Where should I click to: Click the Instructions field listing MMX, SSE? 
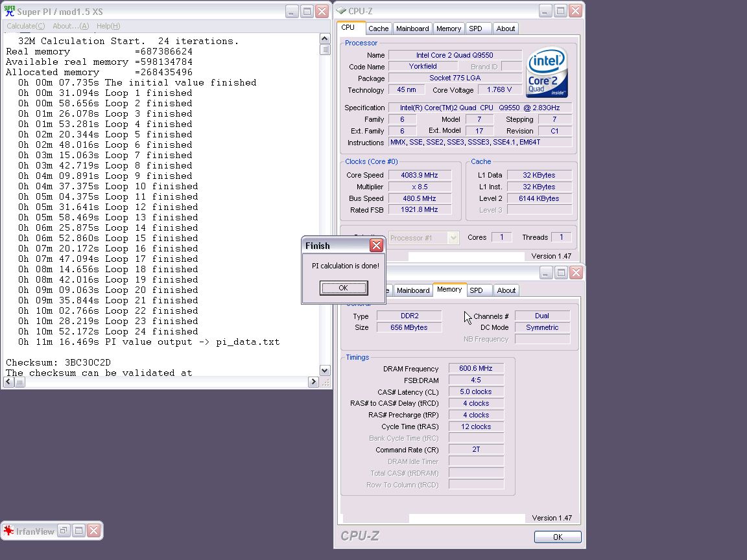(480, 143)
